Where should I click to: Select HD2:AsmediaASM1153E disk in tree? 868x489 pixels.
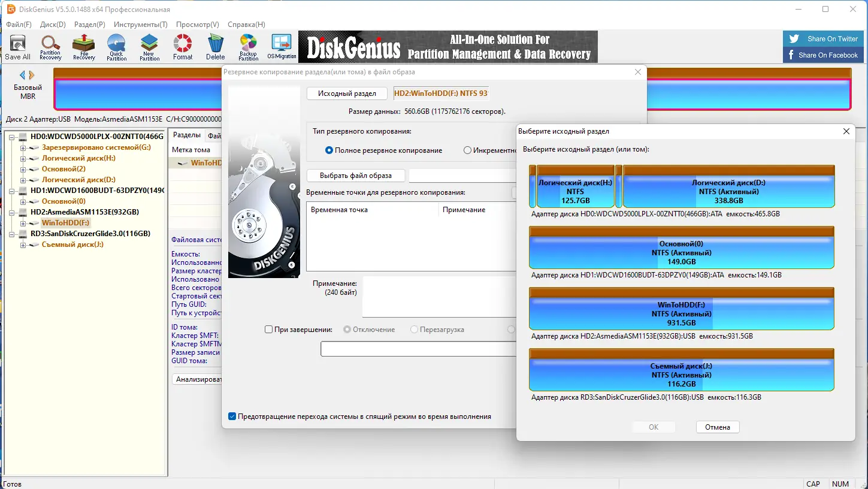[x=85, y=212]
